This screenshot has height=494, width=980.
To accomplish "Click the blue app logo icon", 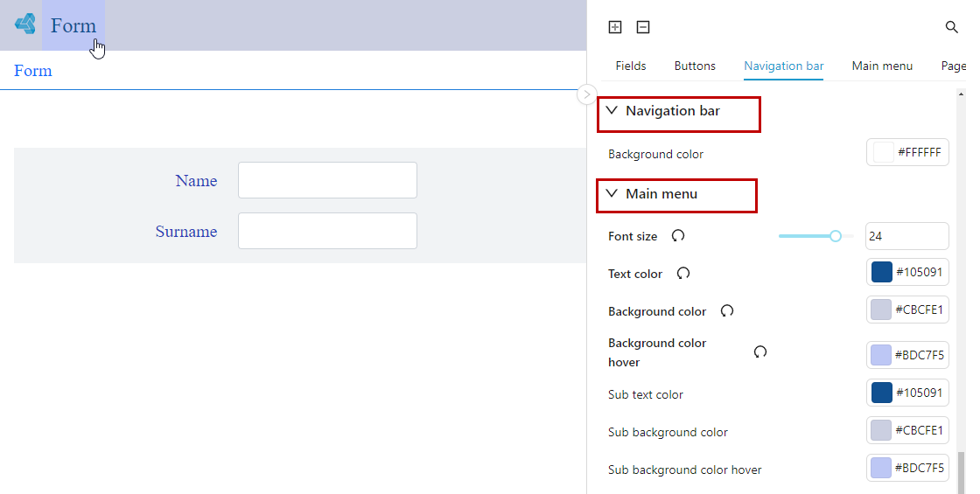I will click(25, 24).
